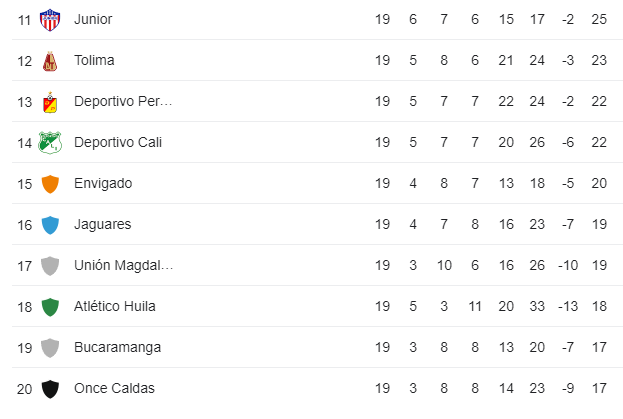Click the Deportivo Cali green crest
Screen dimensions: 623x419
pos(50,143)
